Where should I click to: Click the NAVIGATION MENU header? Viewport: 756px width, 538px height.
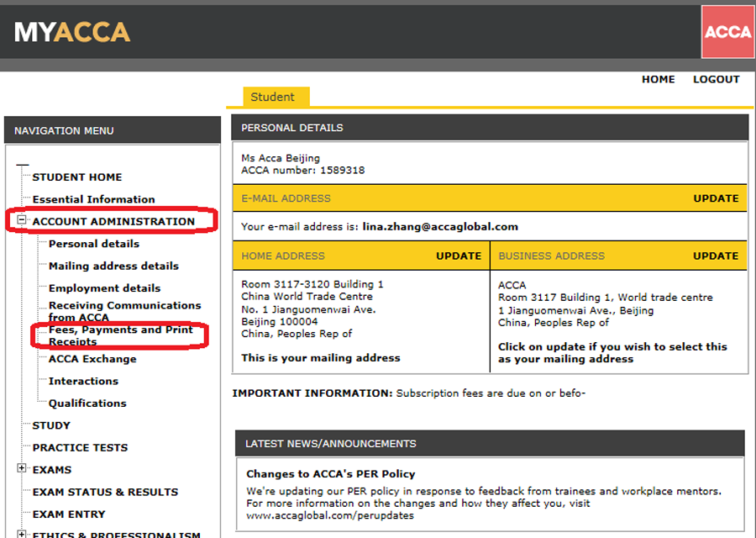pyautogui.click(x=113, y=130)
